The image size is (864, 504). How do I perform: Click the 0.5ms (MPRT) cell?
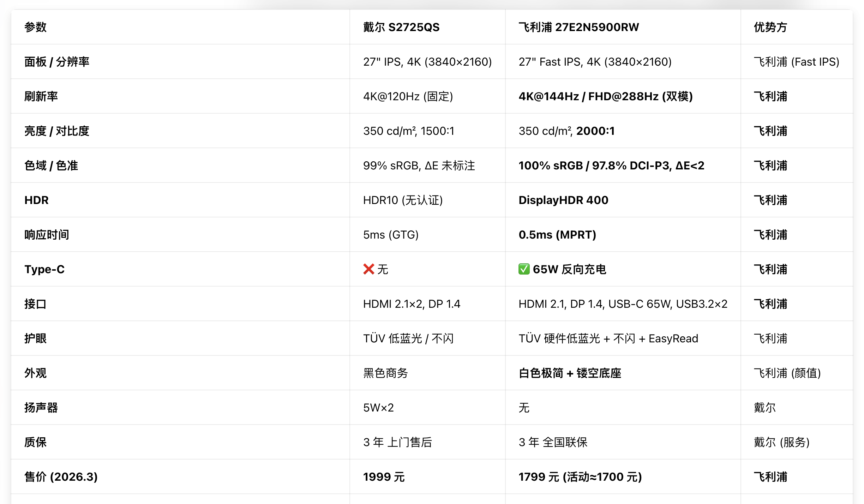[557, 235]
